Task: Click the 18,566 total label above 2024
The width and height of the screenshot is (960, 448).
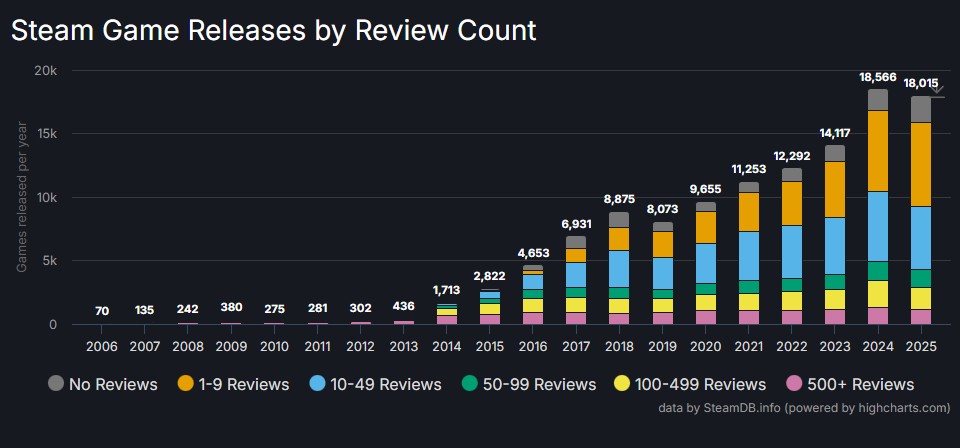Action: pyautogui.click(x=877, y=77)
